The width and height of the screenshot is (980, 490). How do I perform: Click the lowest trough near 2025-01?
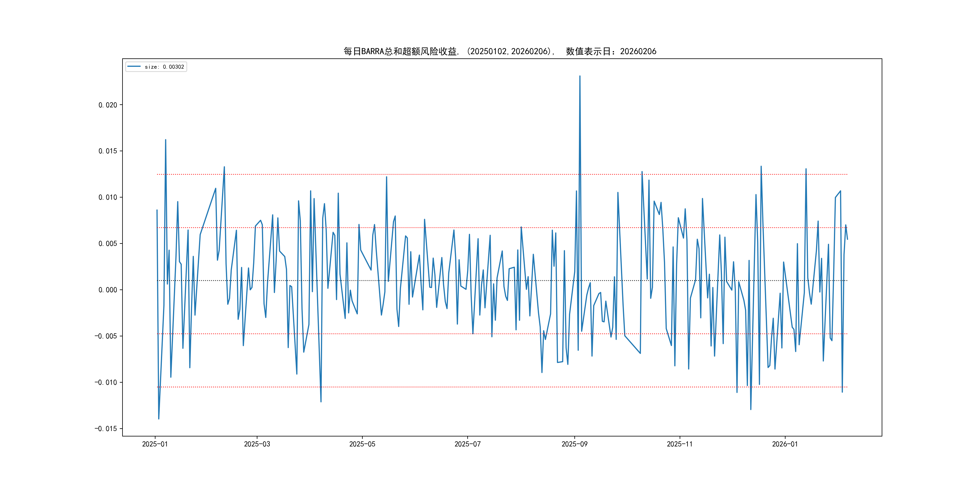point(158,419)
